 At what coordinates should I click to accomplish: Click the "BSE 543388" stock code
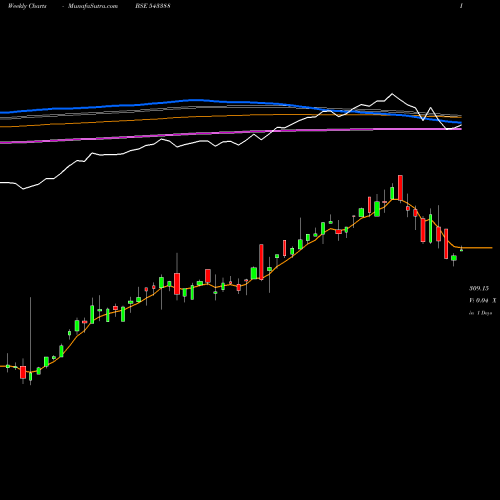(153, 6)
